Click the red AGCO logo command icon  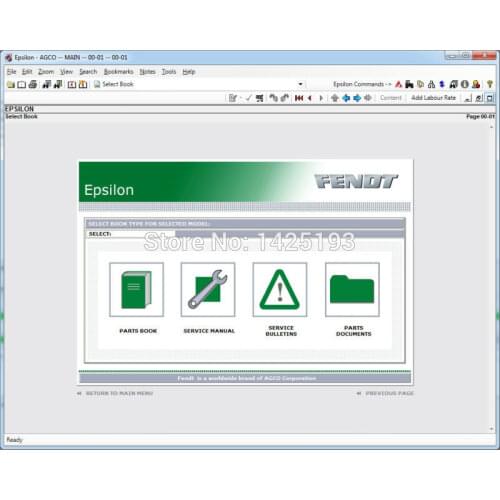coord(398,84)
